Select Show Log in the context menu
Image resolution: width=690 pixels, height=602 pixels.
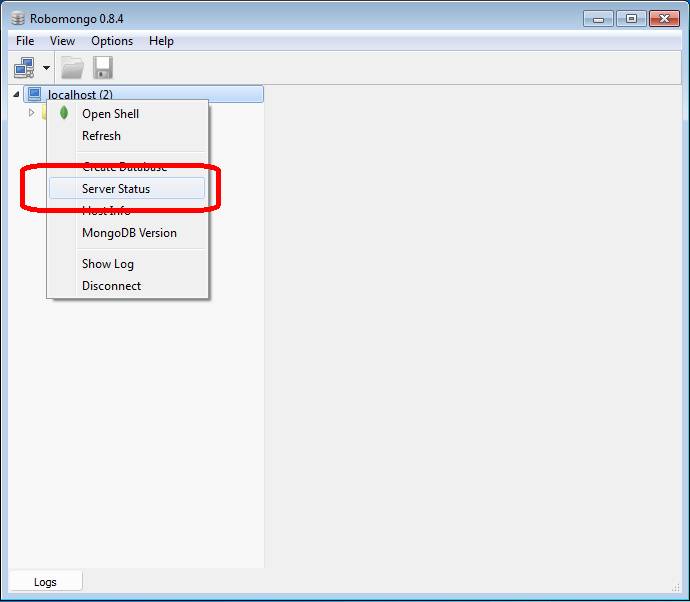pyautogui.click(x=107, y=264)
